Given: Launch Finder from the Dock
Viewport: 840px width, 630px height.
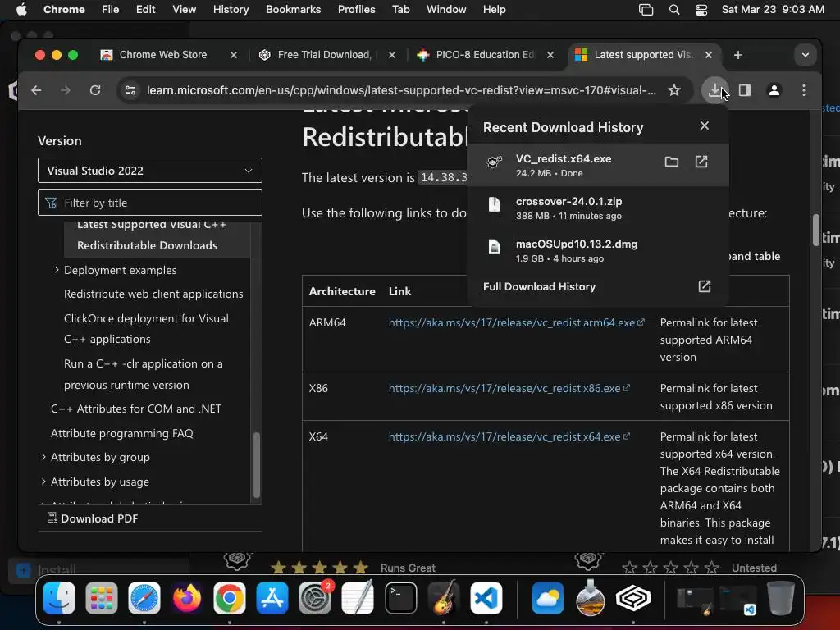Looking at the screenshot, I should click(59, 598).
